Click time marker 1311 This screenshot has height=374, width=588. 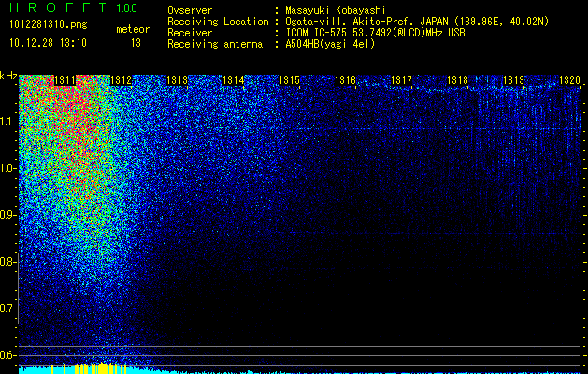(65, 80)
